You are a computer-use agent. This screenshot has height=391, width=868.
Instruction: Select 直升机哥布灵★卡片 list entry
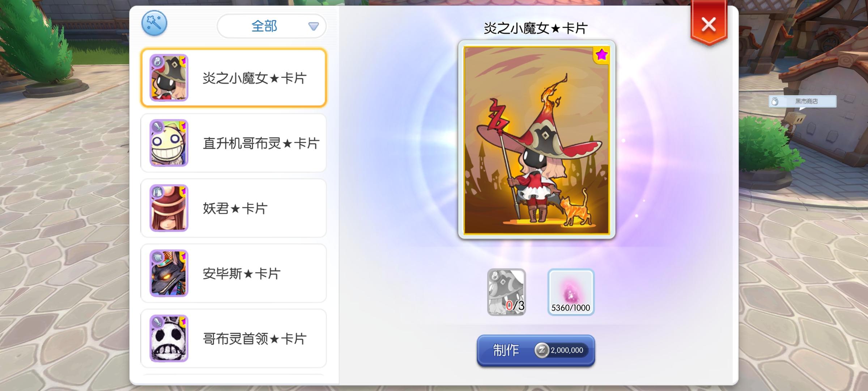[234, 143]
